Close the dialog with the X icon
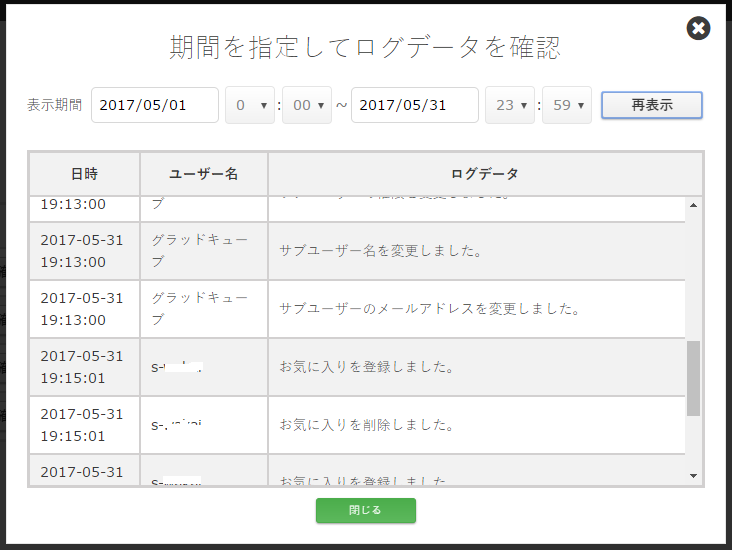Viewport: 732px width, 550px height. 698,28
